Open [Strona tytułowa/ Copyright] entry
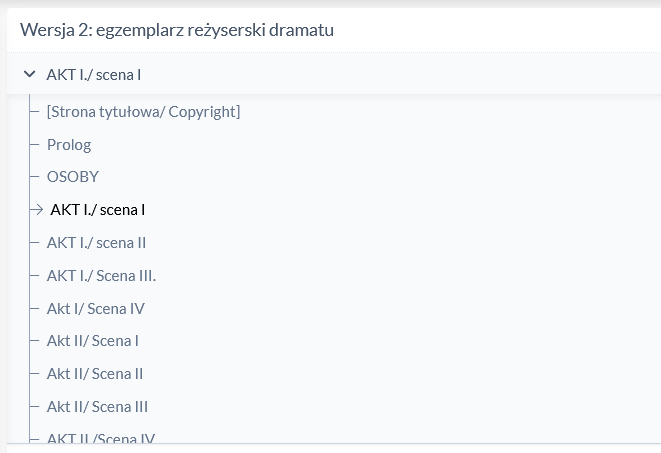The width and height of the screenshot is (661, 453). [143, 111]
